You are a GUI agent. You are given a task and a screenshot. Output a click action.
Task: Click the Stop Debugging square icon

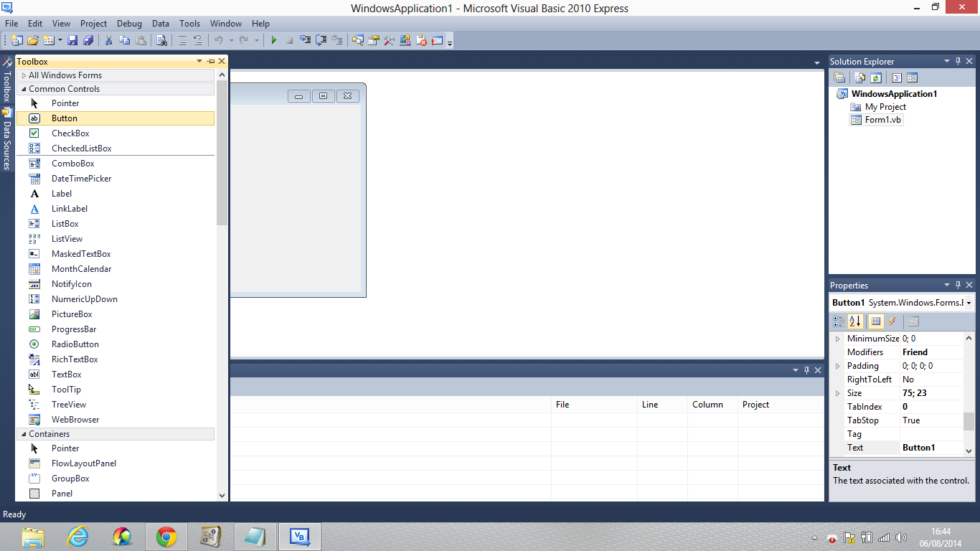[289, 40]
